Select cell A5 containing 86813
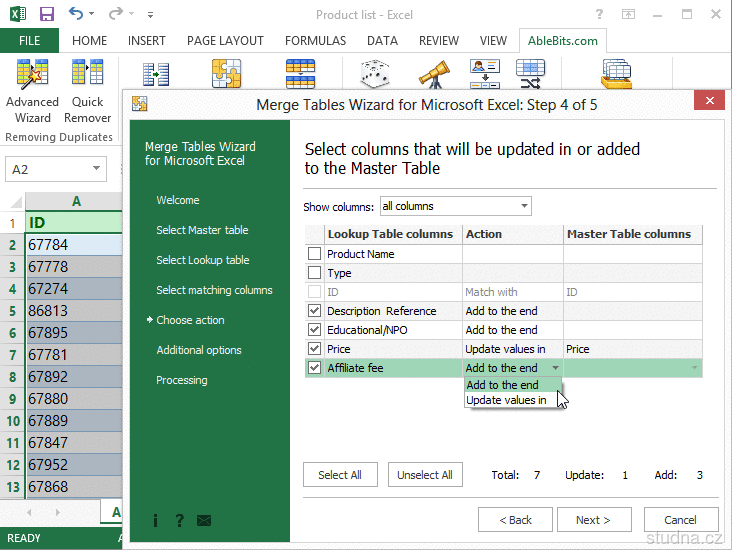732x550 pixels. click(73, 311)
